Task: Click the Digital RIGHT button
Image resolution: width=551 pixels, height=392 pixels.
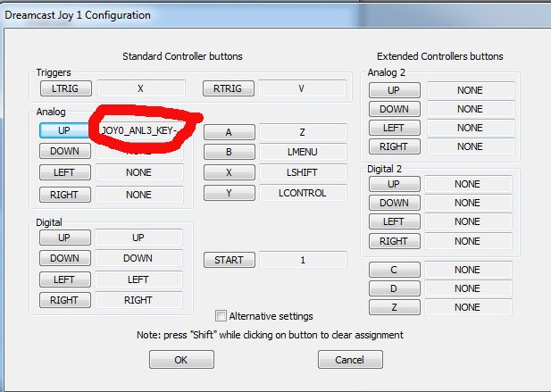Action: click(65, 300)
